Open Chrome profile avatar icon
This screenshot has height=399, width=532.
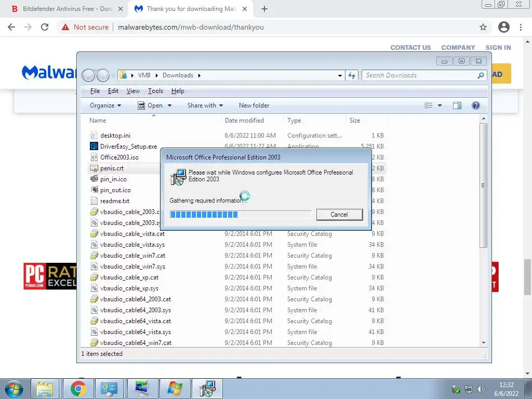click(x=504, y=27)
